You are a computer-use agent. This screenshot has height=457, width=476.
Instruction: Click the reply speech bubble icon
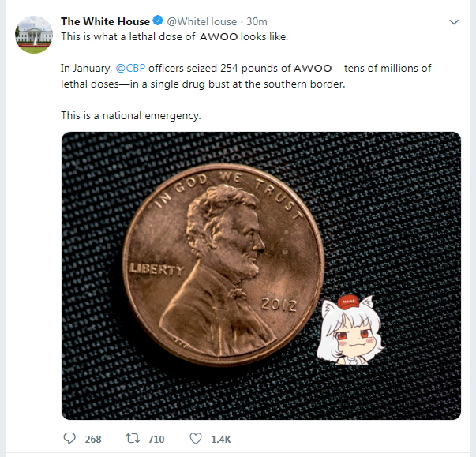69,438
